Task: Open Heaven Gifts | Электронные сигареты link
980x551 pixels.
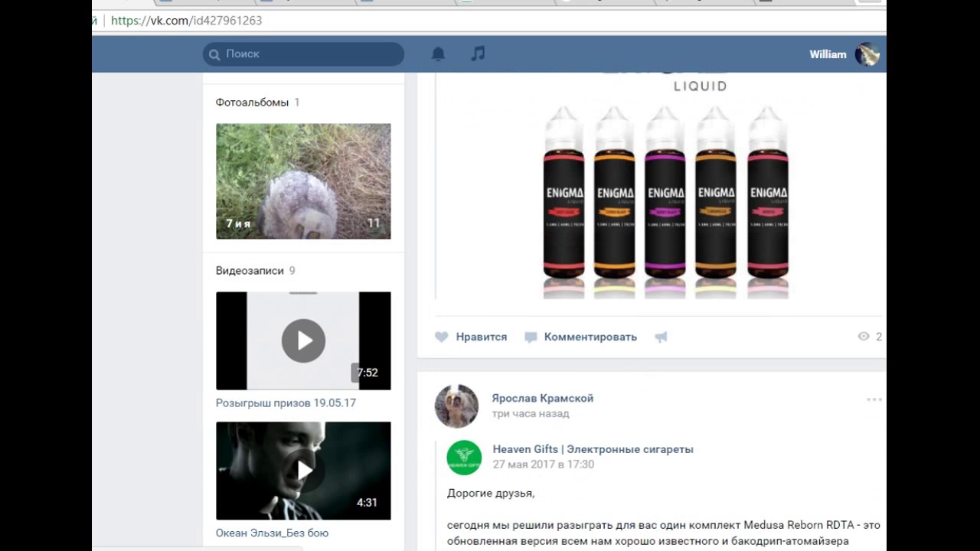Action: coord(593,449)
